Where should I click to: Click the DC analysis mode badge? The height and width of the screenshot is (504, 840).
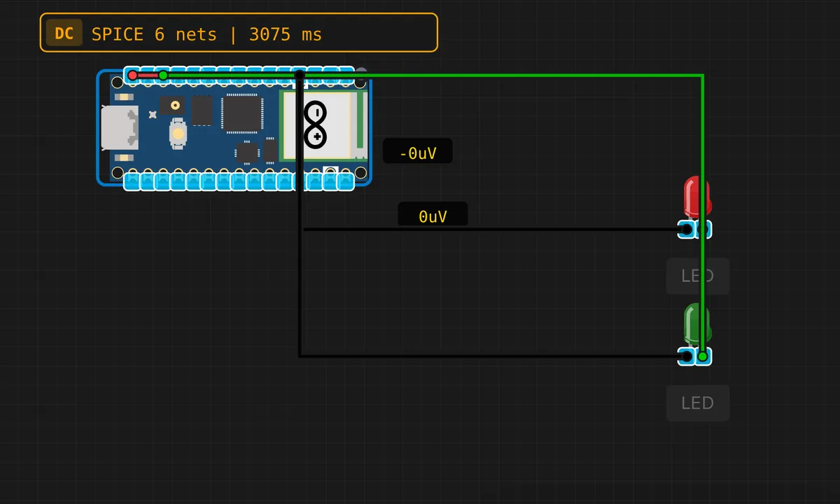point(64,34)
